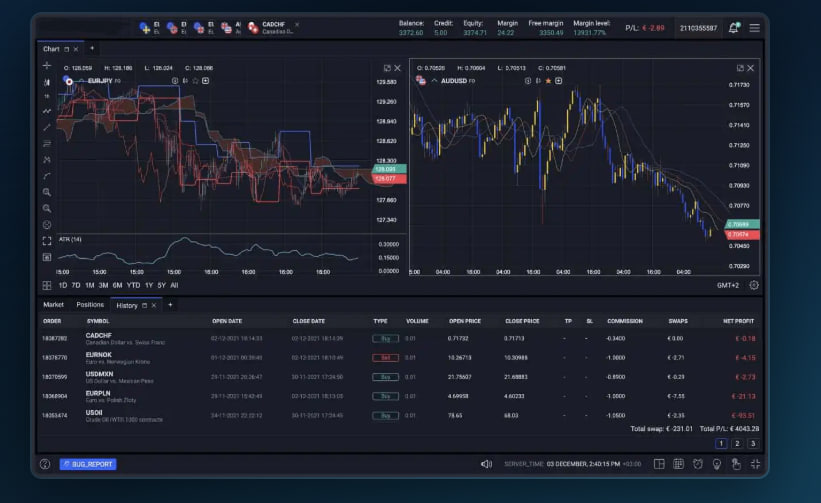Set chart range to 6M
The image size is (821, 503).
117,285
